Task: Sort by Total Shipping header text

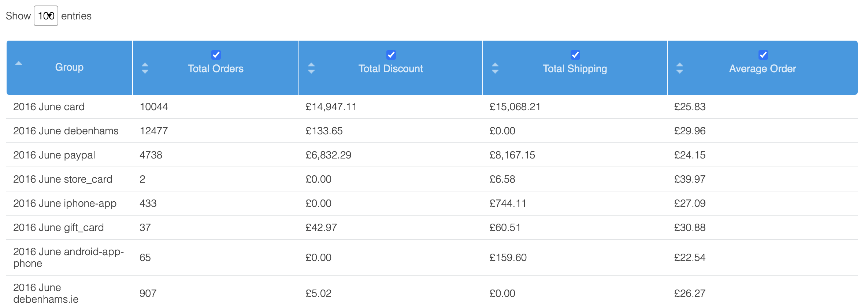Action: coord(575,69)
